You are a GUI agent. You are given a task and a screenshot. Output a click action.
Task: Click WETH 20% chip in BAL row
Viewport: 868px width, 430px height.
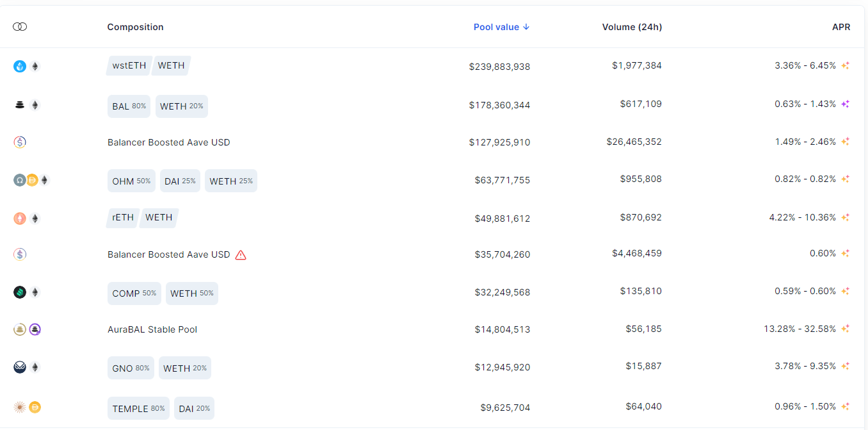tap(181, 106)
